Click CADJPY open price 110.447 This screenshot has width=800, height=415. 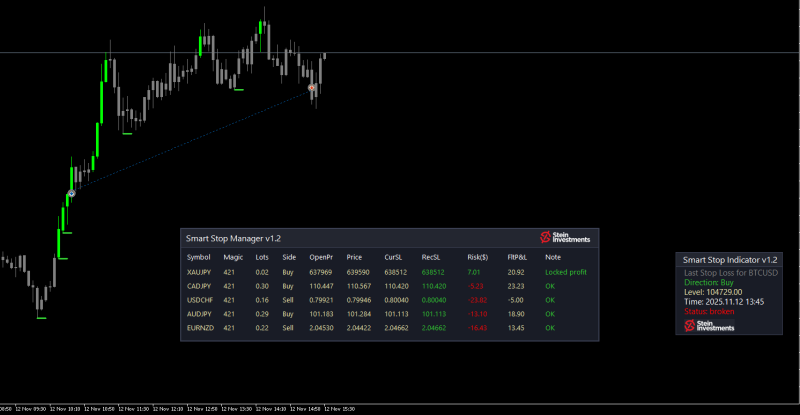(321, 286)
